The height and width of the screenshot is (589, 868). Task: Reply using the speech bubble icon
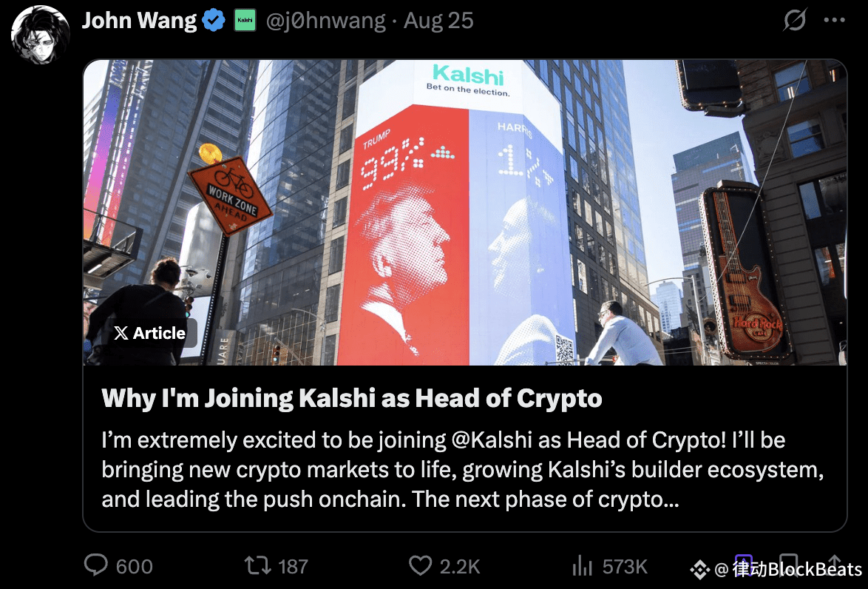coord(96,566)
